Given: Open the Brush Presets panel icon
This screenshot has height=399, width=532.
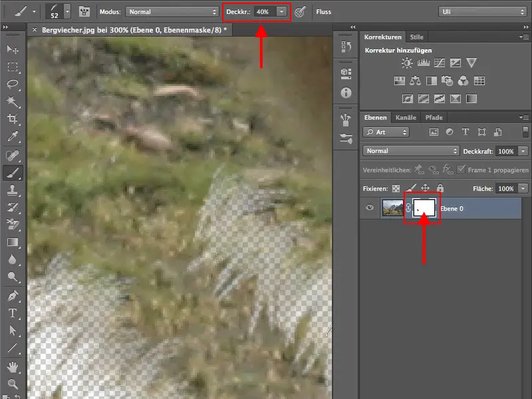Looking at the screenshot, I should coord(346,120).
